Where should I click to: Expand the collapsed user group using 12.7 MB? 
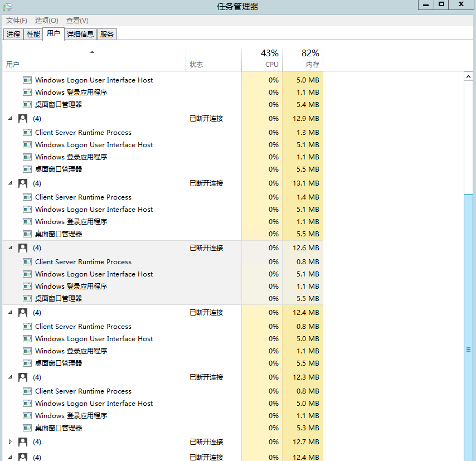click(10, 442)
